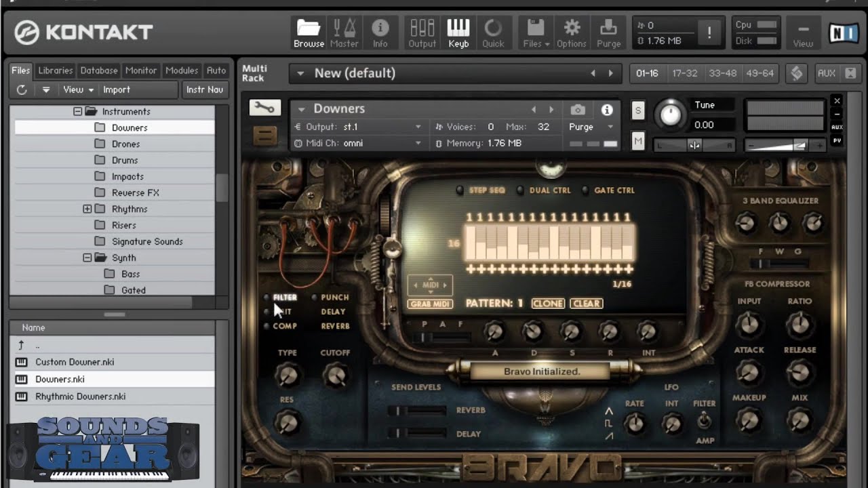The image size is (868, 488).
Task: Click the CLONE pattern button
Action: pos(548,304)
